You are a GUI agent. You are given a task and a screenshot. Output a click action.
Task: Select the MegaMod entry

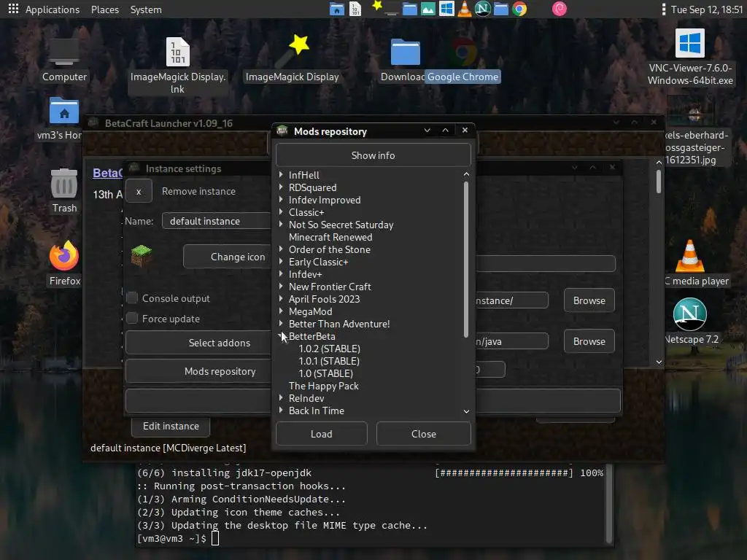[x=311, y=311]
